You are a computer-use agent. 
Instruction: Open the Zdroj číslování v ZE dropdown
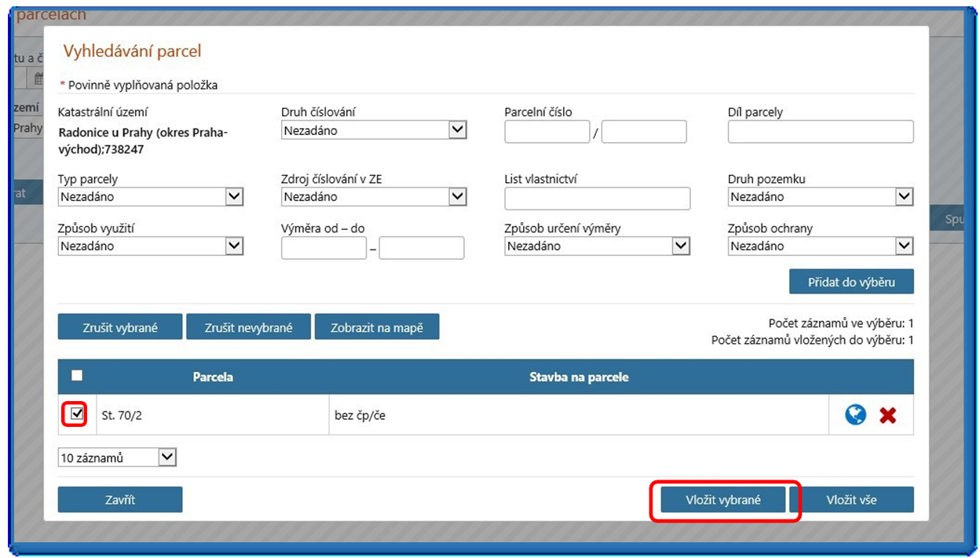pos(374,197)
